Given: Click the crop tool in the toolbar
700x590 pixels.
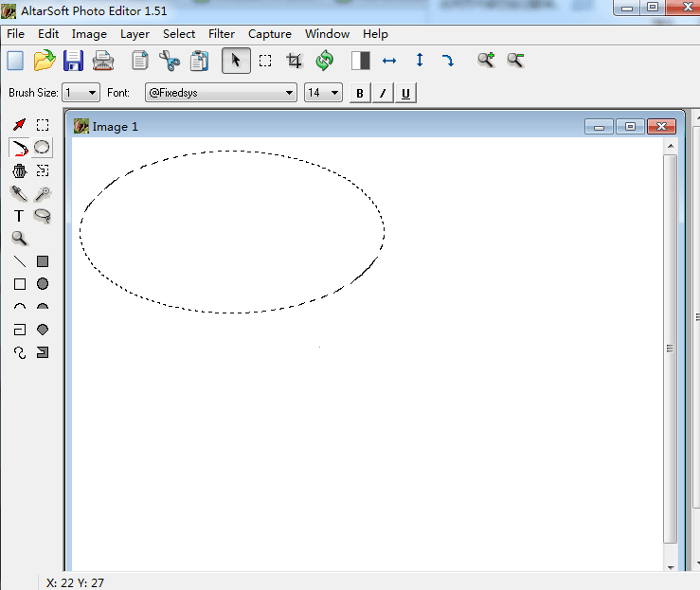Looking at the screenshot, I should pos(295,61).
